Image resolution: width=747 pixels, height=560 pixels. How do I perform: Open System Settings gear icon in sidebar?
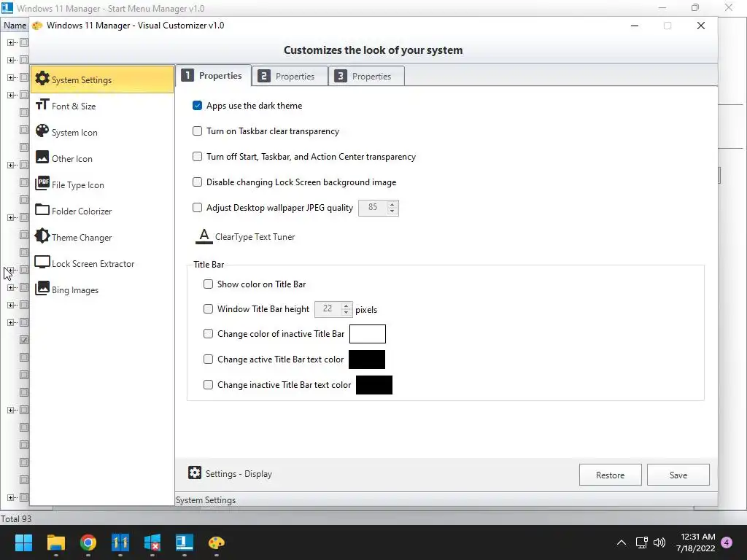(42, 79)
